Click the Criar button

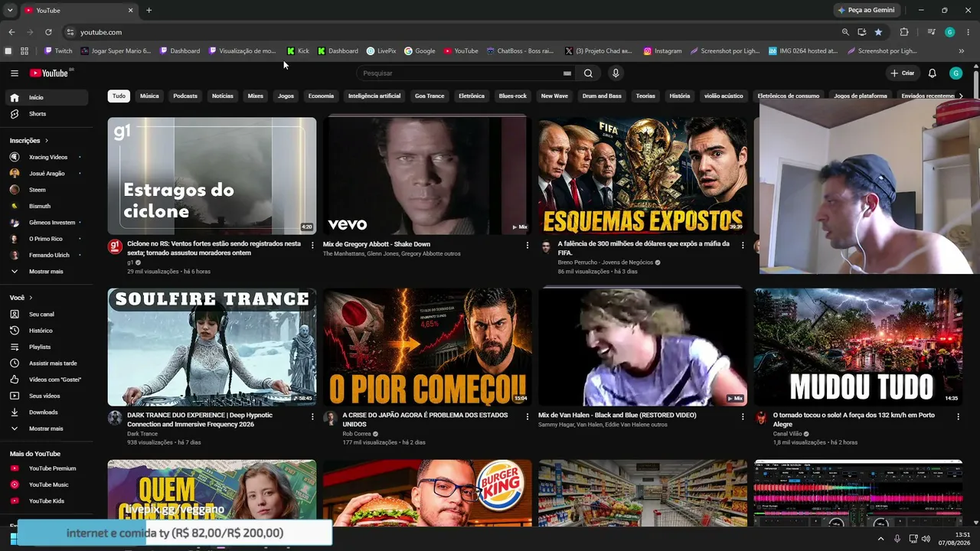click(x=903, y=73)
